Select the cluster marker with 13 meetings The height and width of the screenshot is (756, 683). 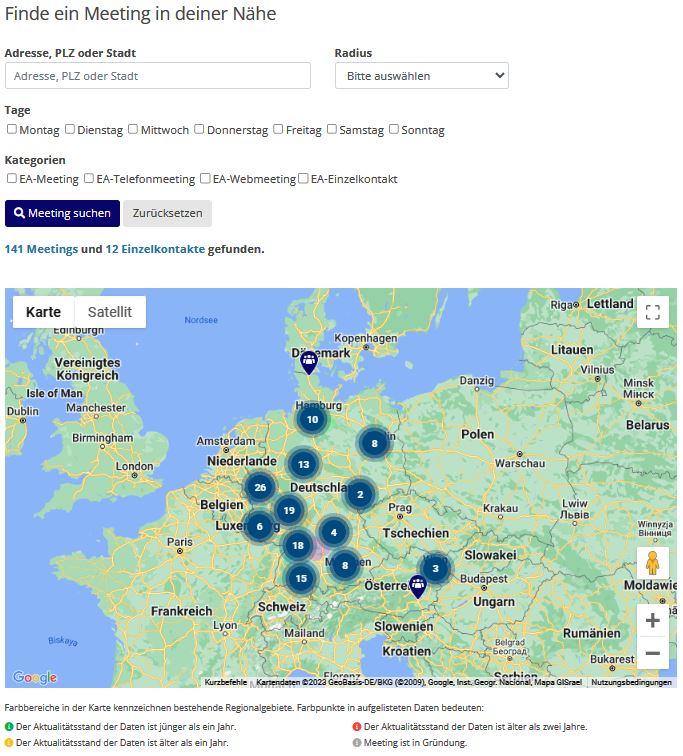point(303,464)
